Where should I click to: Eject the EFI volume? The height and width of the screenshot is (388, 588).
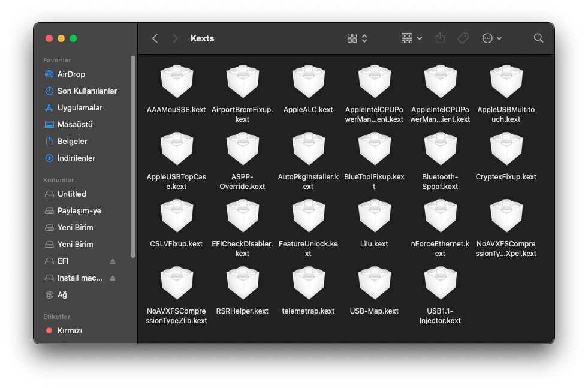pos(113,261)
